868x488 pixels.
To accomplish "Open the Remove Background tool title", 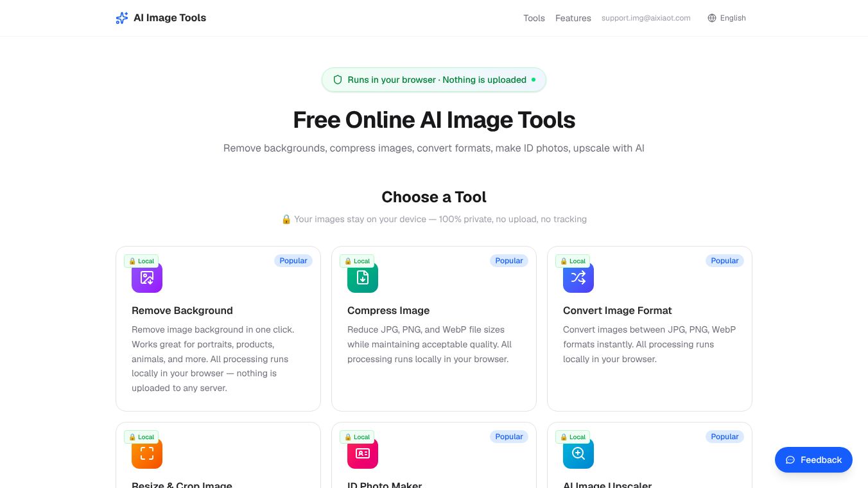I will tap(182, 310).
